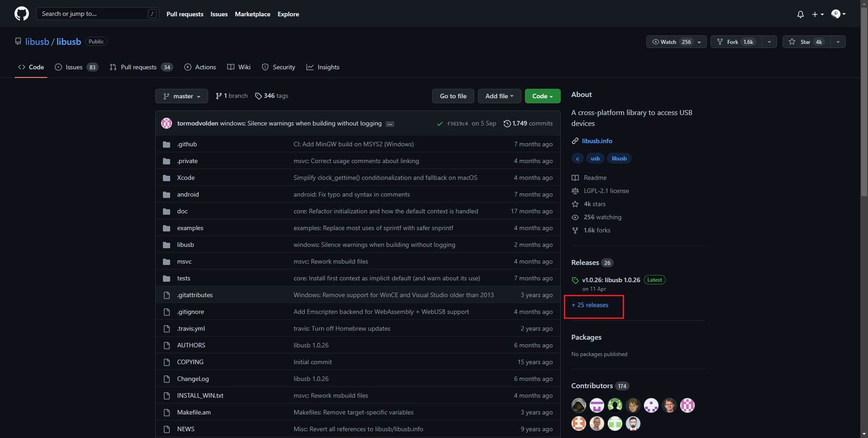View the 4k stars list
868x438 pixels.
coord(588,204)
